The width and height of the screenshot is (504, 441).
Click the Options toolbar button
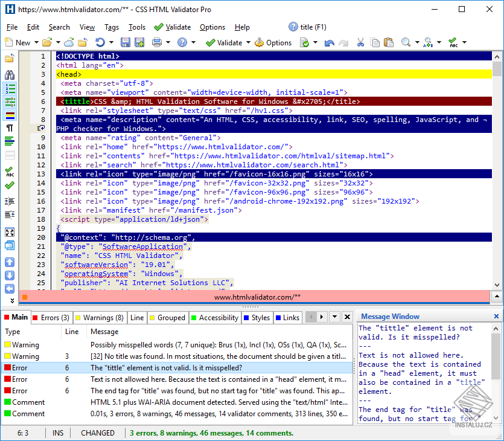[273, 42]
